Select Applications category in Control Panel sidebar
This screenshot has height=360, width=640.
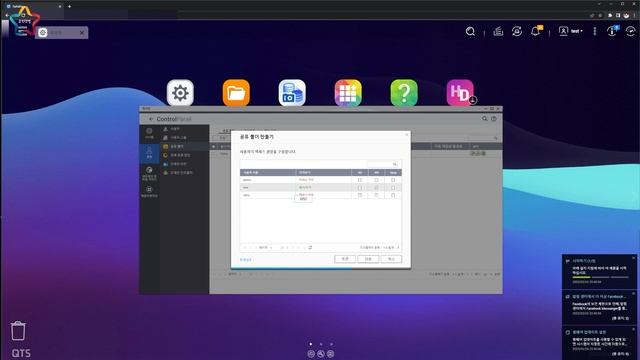tap(149, 192)
